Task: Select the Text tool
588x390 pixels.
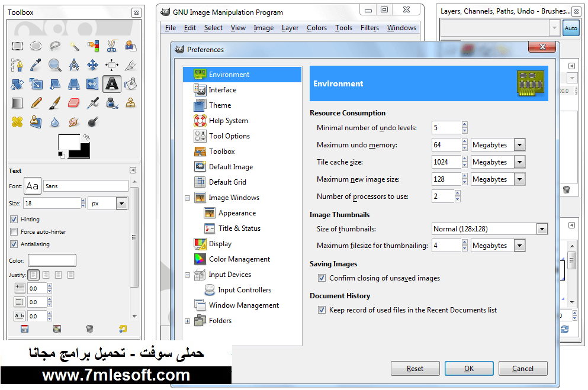Action: click(x=112, y=84)
